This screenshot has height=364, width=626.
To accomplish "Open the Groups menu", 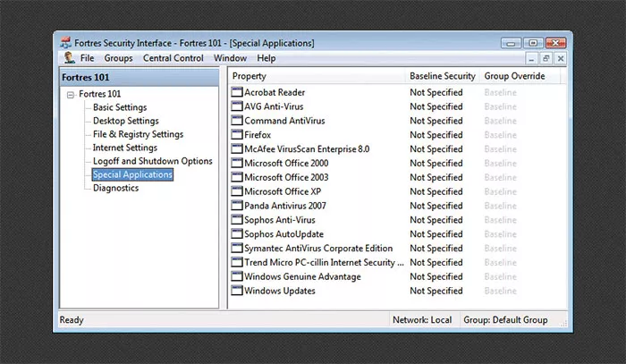I will [118, 58].
